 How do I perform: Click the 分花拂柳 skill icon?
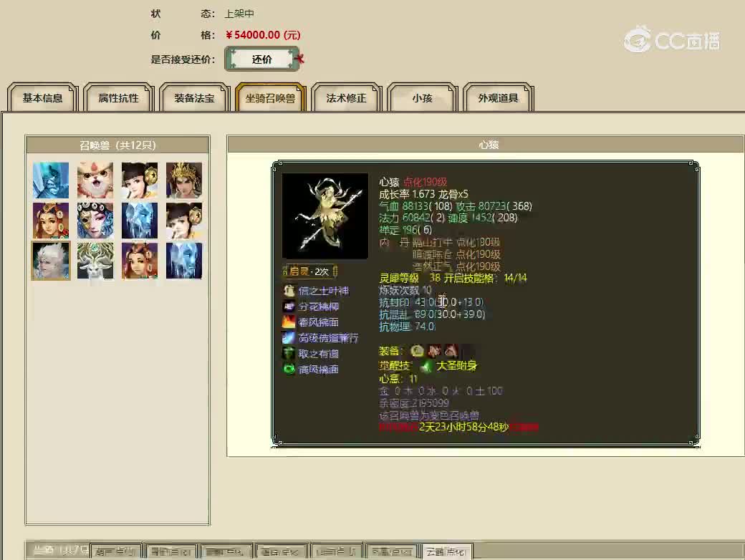tap(289, 306)
